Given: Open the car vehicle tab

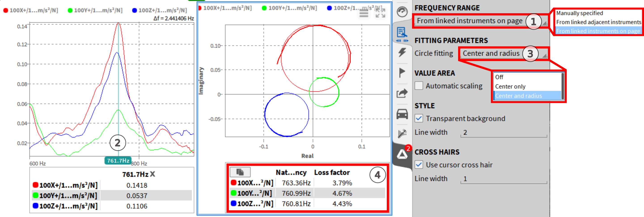Looking at the screenshot, I should click(x=402, y=114).
